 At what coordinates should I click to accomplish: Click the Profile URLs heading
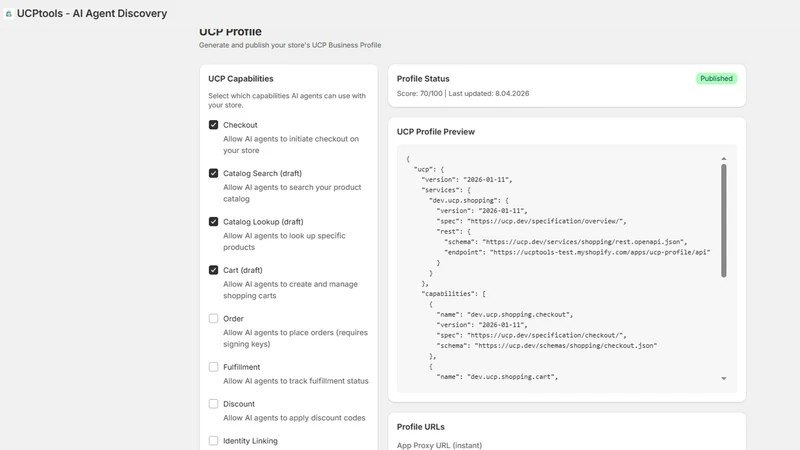(420, 427)
